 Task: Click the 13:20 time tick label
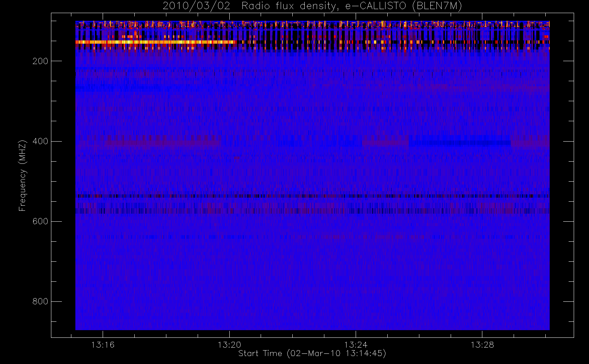(229, 345)
